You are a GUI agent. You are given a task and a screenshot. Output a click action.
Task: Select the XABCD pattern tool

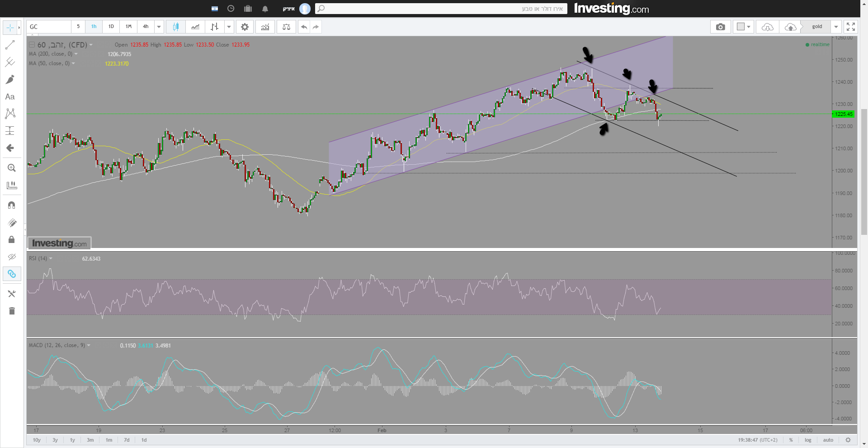coord(10,114)
